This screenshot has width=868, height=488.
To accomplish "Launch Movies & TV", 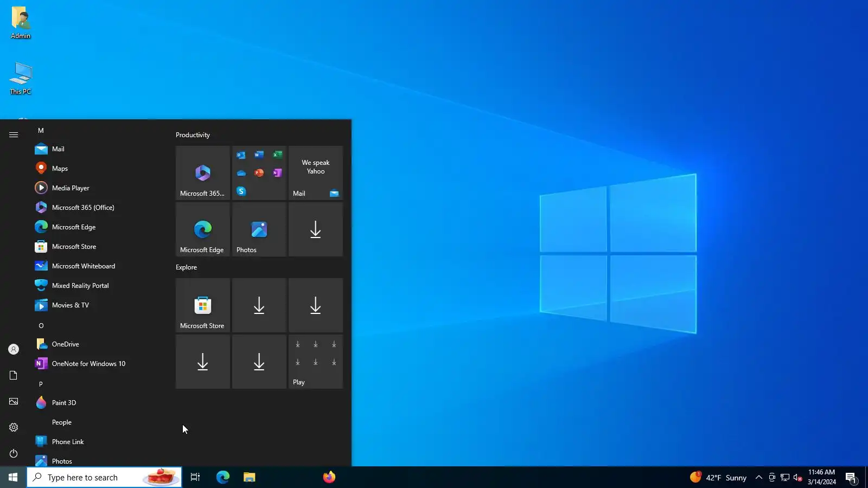I will tap(98, 305).
